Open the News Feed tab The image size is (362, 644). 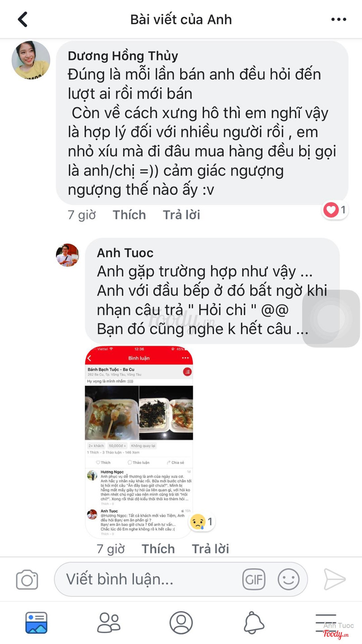point(36,623)
